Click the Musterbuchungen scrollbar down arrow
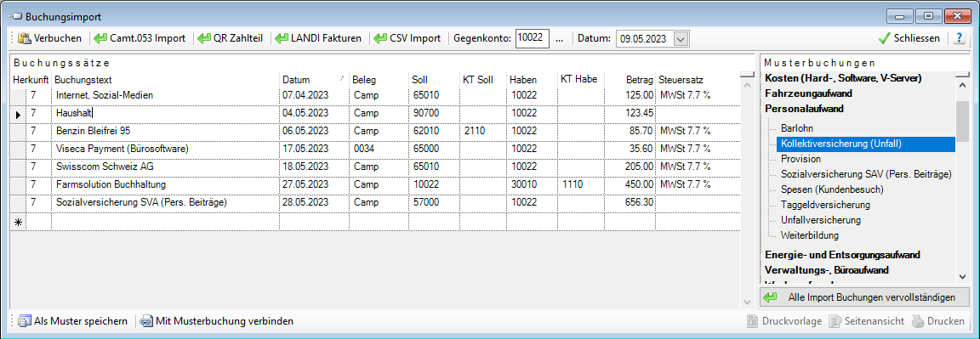 (962, 276)
